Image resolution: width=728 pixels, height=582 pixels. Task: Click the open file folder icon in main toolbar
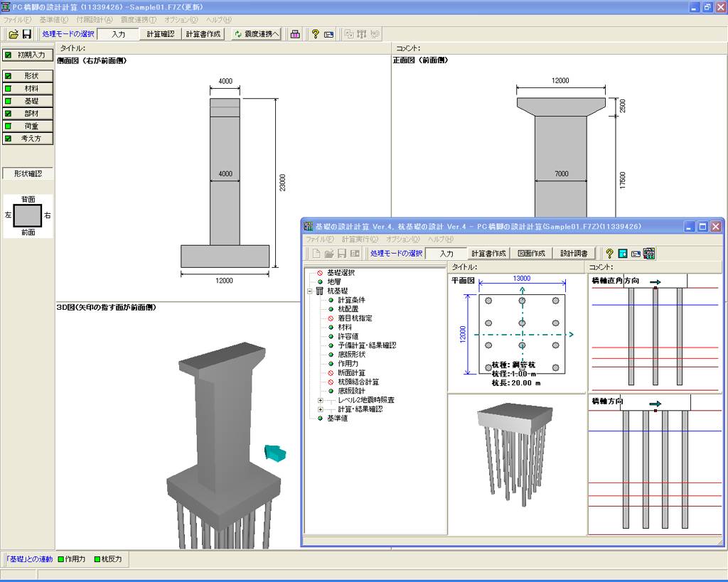pos(12,34)
